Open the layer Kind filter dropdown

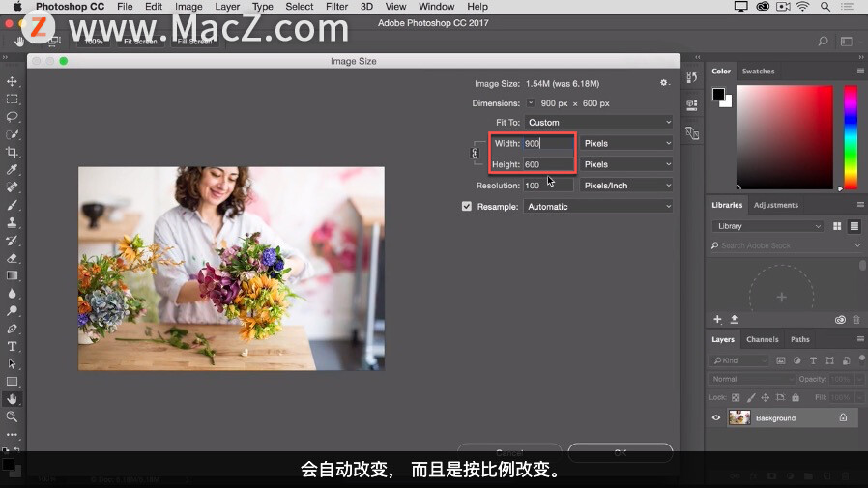[738, 360]
